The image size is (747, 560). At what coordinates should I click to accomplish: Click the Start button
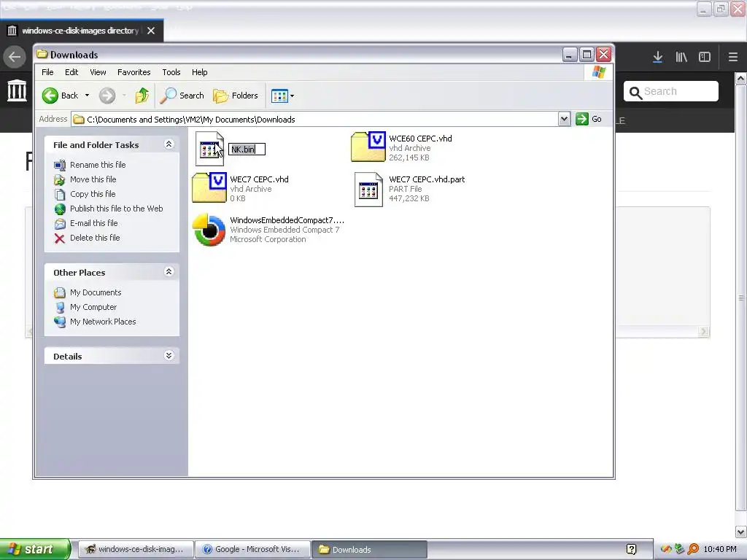(x=34, y=549)
